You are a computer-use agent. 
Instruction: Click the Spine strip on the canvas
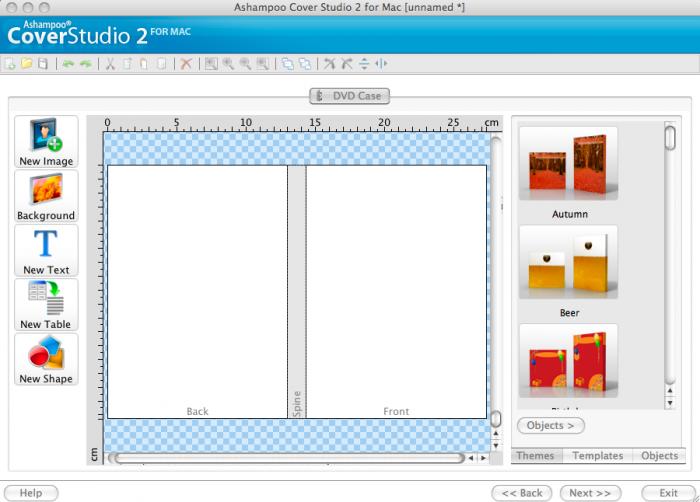pos(297,292)
